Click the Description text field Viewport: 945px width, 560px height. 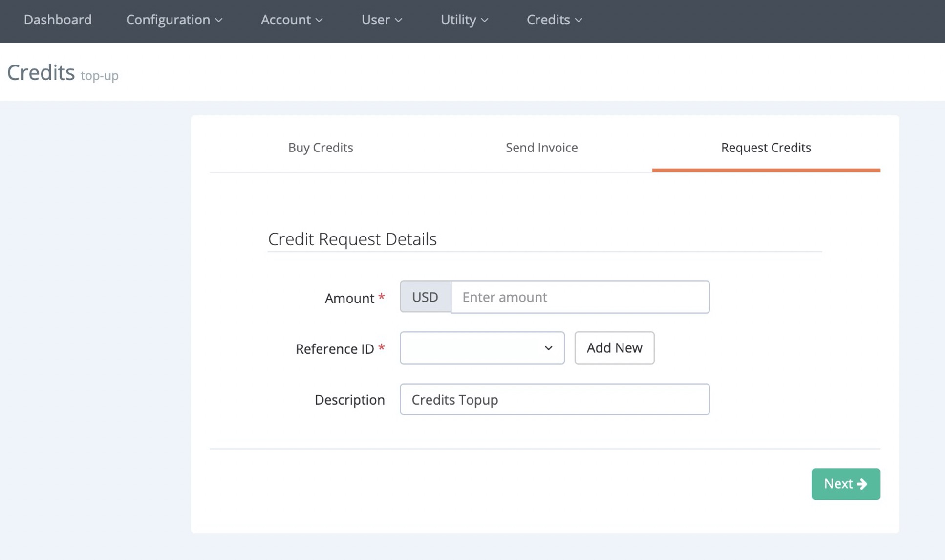(554, 399)
